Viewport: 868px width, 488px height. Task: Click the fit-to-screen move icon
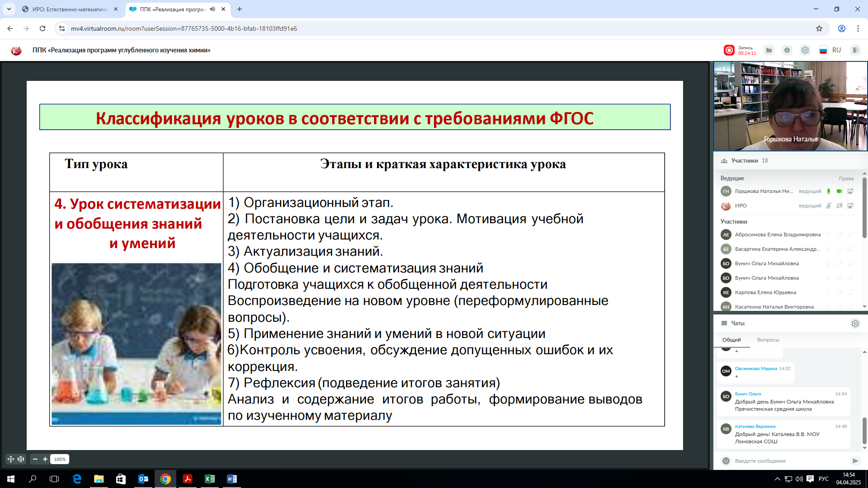(11, 459)
